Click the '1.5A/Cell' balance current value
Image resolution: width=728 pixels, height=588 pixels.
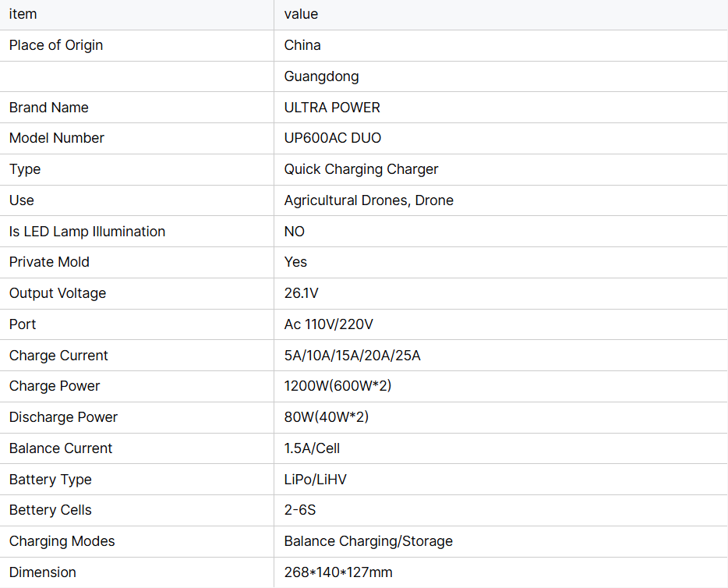[x=312, y=448]
